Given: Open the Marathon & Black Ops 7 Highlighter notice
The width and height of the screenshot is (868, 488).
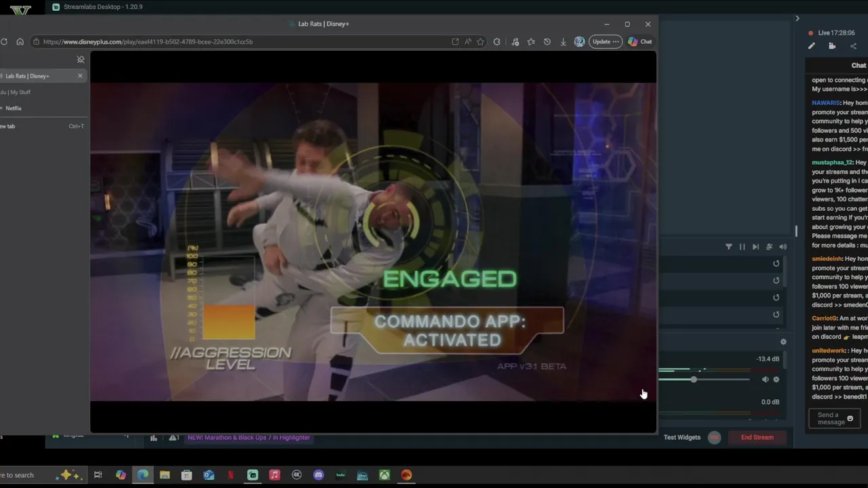Looking at the screenshot, I should [249, 437].
